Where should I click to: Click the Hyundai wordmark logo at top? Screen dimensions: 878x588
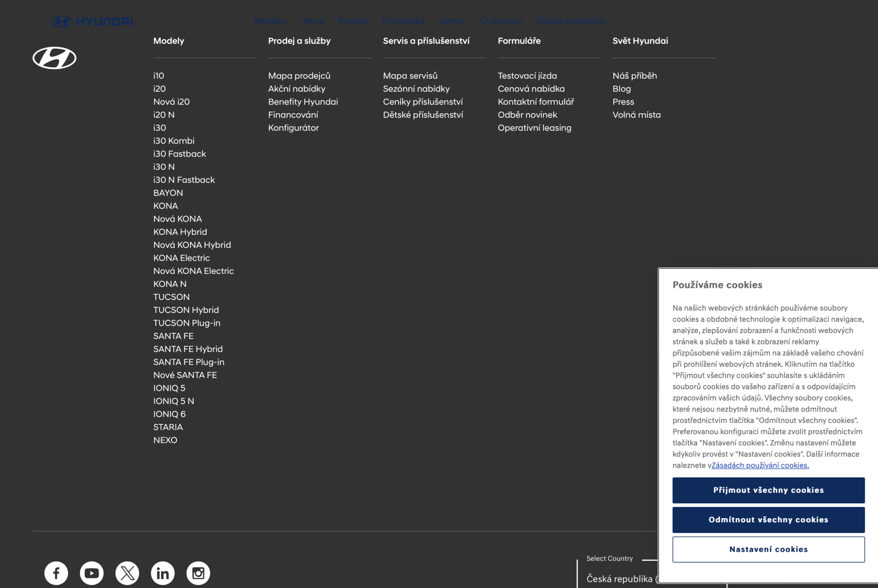[92, 21]
